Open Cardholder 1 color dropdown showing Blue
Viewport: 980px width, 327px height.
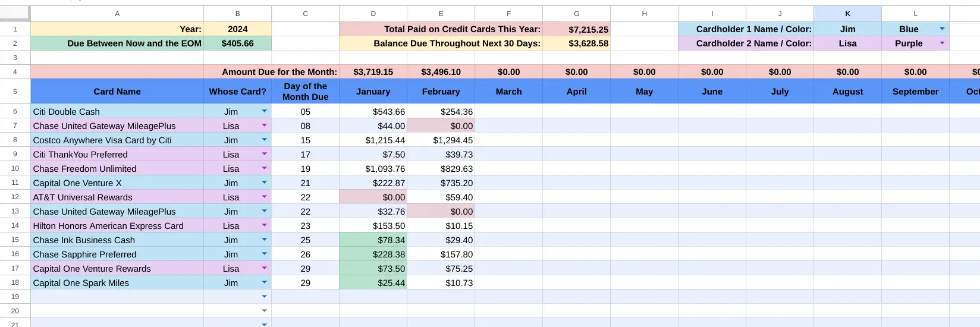pyautogui.click(x=942, y=29)
